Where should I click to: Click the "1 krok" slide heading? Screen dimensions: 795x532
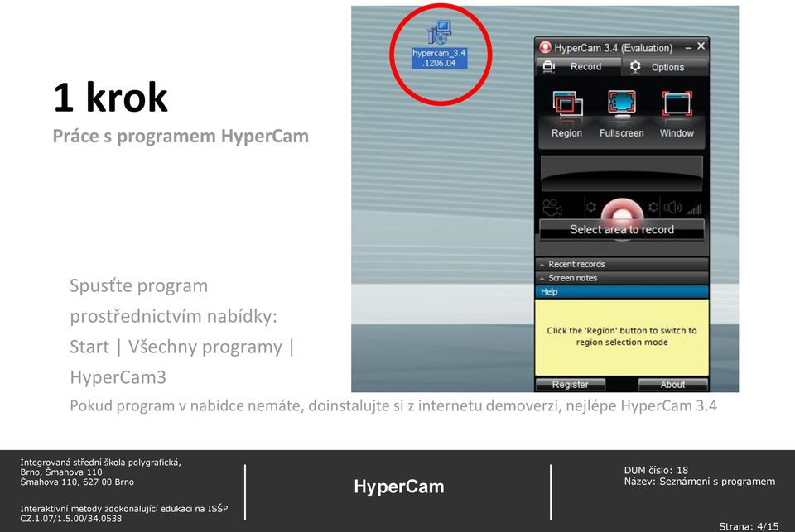(x=110, y=97)
